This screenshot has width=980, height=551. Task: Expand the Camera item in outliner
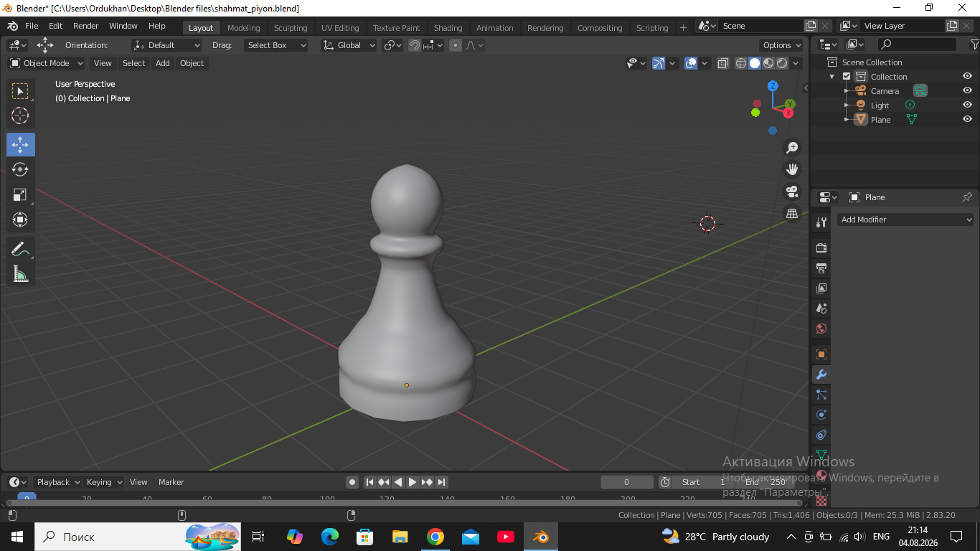click(847, 91)
